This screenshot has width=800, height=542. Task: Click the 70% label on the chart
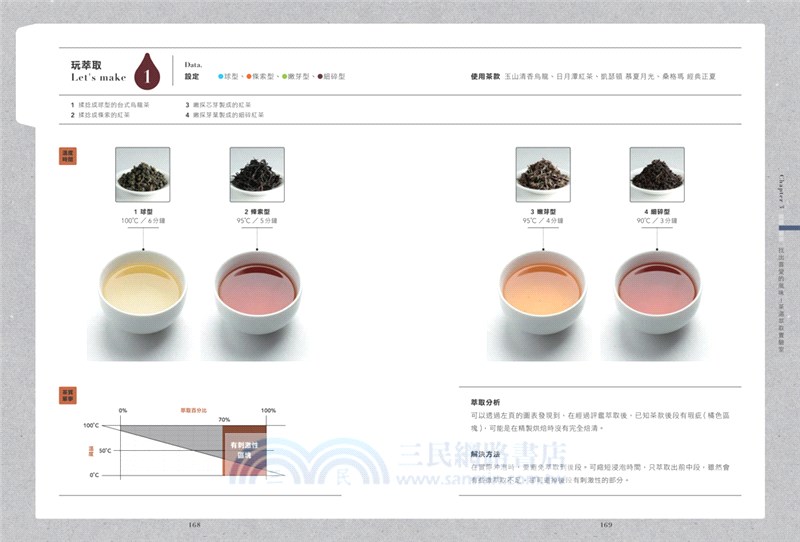[224, 420]
